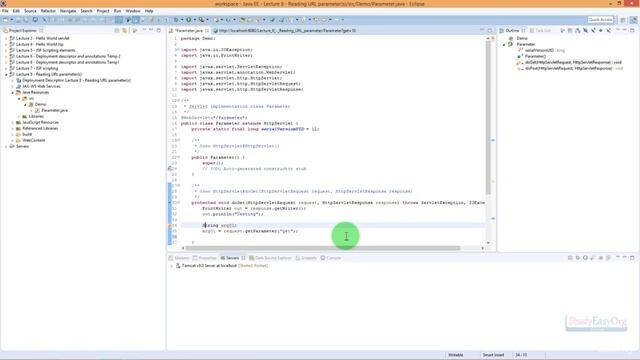Open the Window menu
The width and height of the screenshot is (640, 360).
(133, 11)
